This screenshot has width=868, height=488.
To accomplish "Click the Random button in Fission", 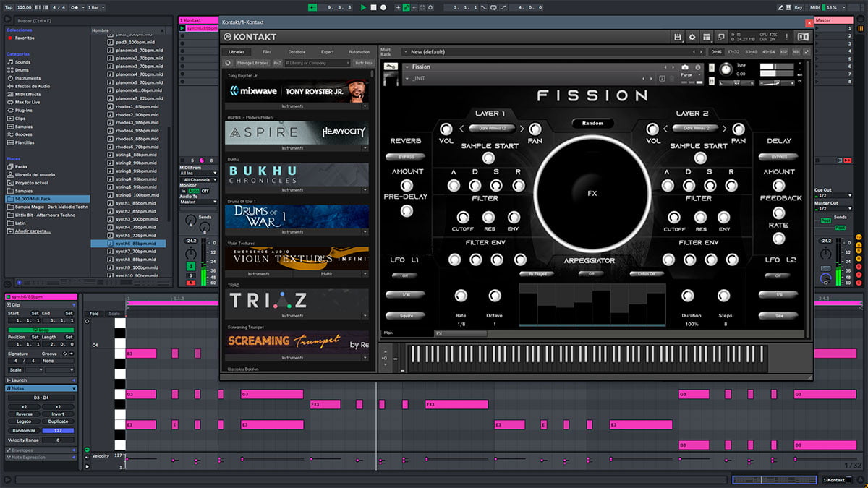I will click(x=592, y=123).
